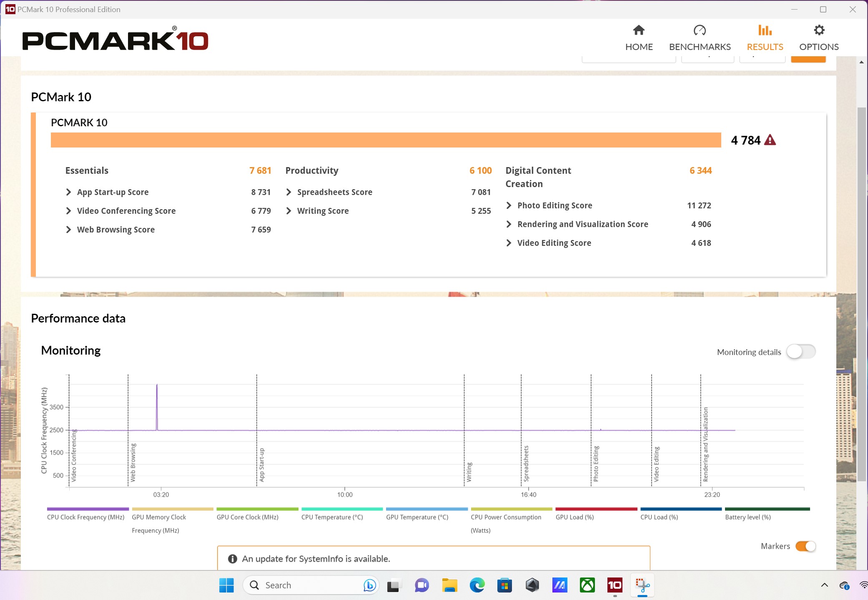Click the Productivity score 6 100
868x600 pixels.
[x=480, y=170]
